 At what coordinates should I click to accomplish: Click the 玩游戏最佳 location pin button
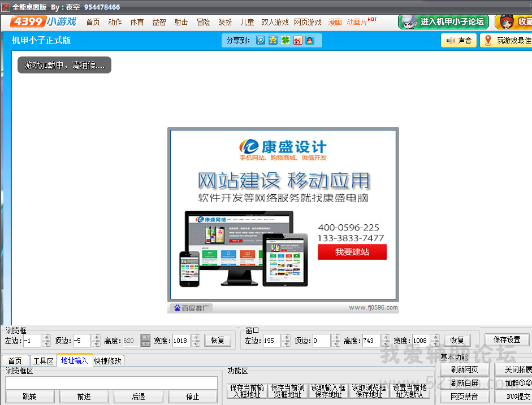coord(506,41)
